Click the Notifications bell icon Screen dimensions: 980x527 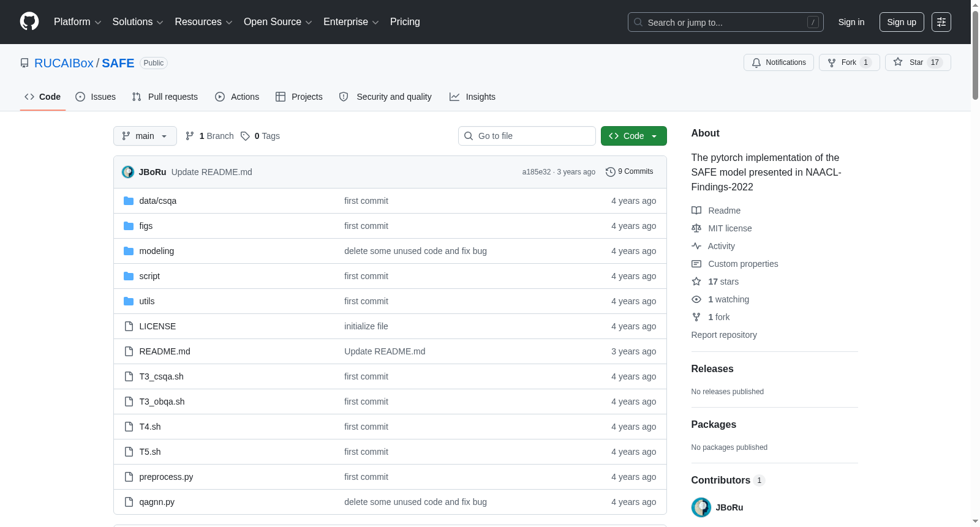click(x=756, y=62)
